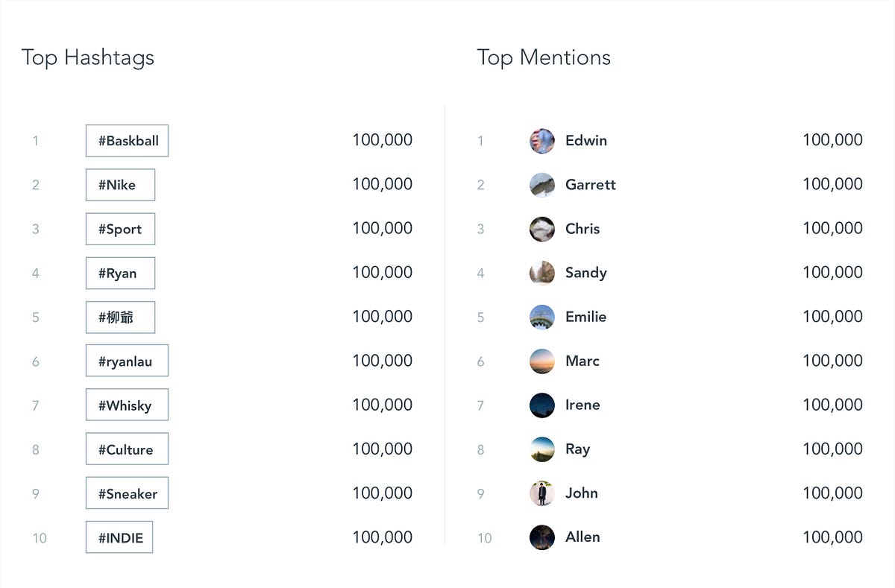The image size is (895, 588).
Task: Select the #INDIE hashtag
Action: point(119,537)
